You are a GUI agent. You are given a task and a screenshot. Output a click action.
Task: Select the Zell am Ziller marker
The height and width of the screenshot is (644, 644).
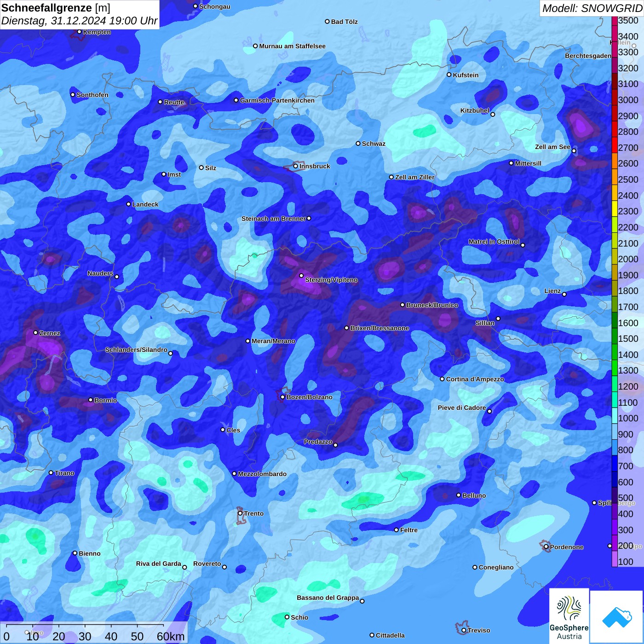pos(391,177)
